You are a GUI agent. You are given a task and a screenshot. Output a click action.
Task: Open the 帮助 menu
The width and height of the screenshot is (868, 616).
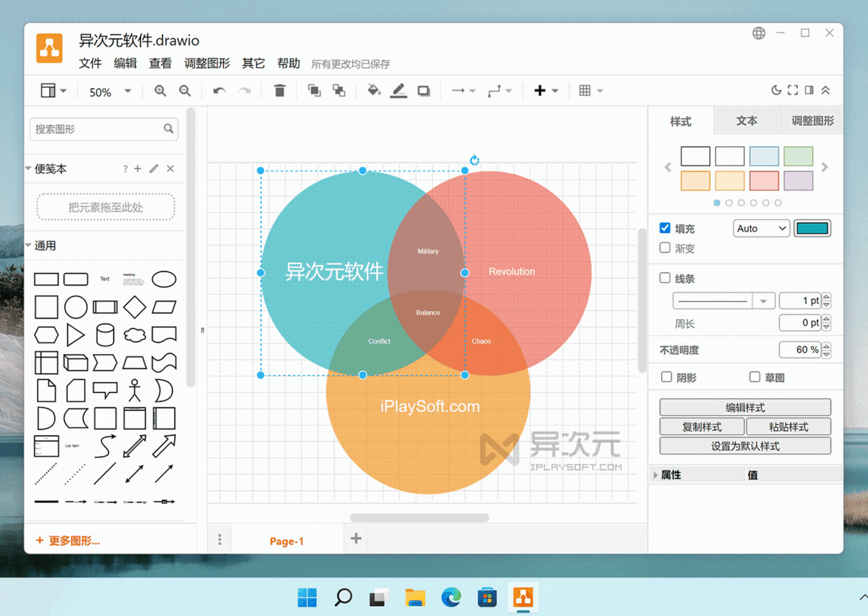point(289,64)
